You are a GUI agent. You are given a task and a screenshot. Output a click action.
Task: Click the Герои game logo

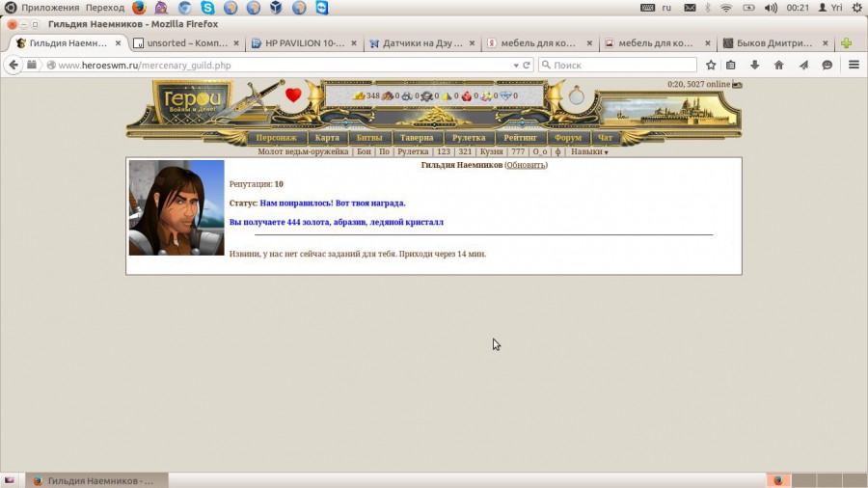pyautogui.click(x=191, y=99)
